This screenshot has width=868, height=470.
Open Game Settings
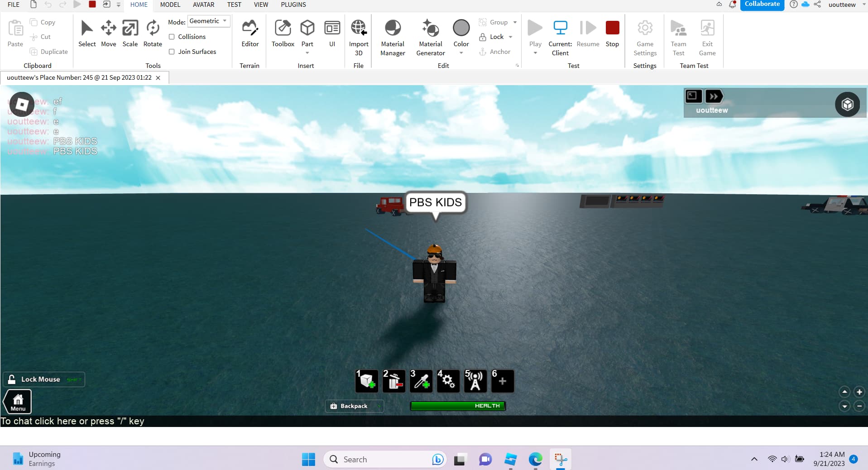pyautogui.click(x=645, y=38)
